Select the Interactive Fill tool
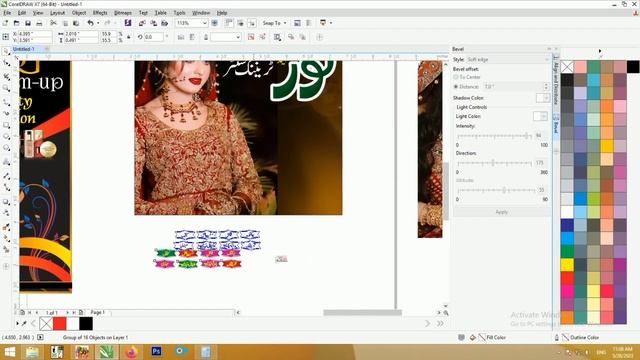This screenshot has height=360, width=640. click(6, 238)
